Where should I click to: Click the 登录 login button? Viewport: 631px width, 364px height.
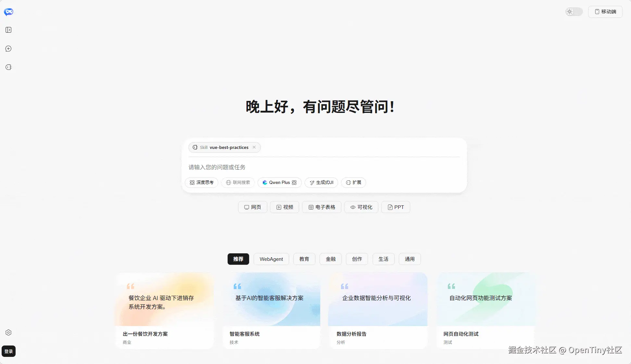(8, 351)
